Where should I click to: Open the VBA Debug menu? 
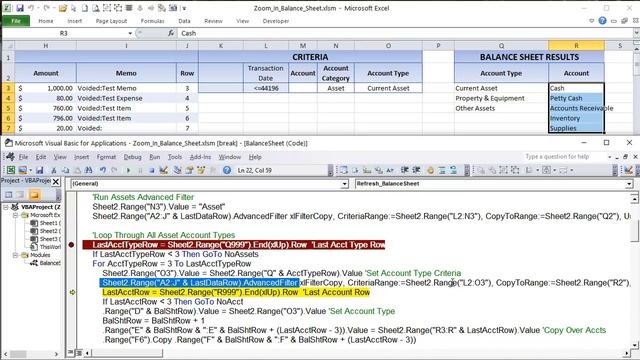point(132,157)
